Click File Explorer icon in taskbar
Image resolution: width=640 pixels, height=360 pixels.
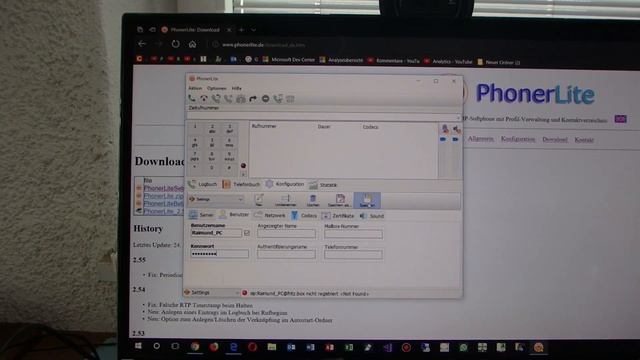(272, 347)
